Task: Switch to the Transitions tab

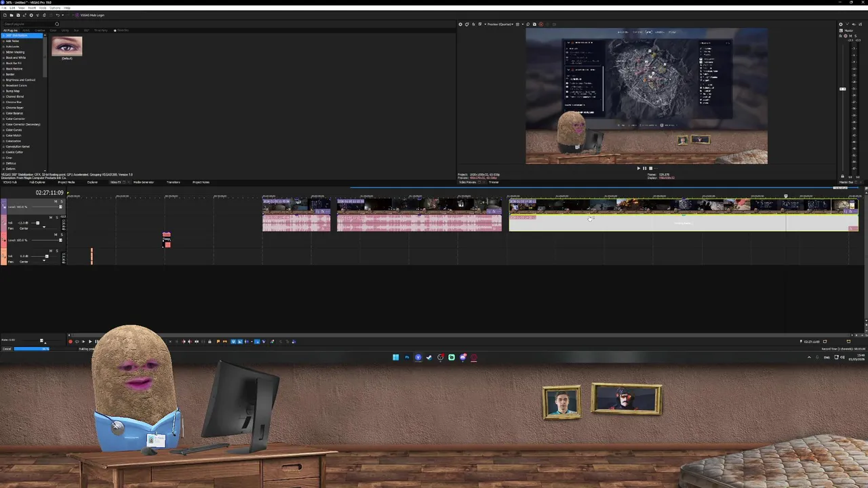Action: coord(173,182)
